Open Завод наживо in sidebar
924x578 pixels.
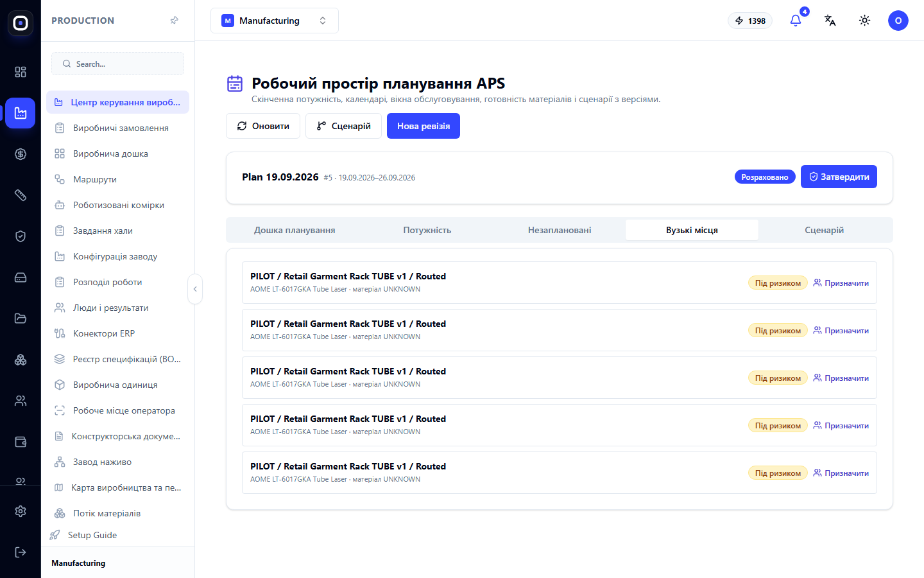coord(117,462)
